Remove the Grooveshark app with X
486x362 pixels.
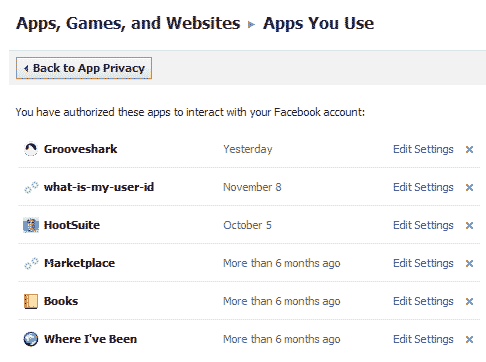tap(469, 150)
